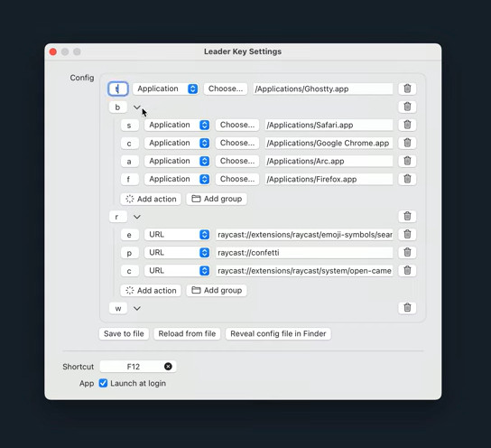
Task: Edit the /Applications/Arc.app path field
Action: (x=329, y=161)
